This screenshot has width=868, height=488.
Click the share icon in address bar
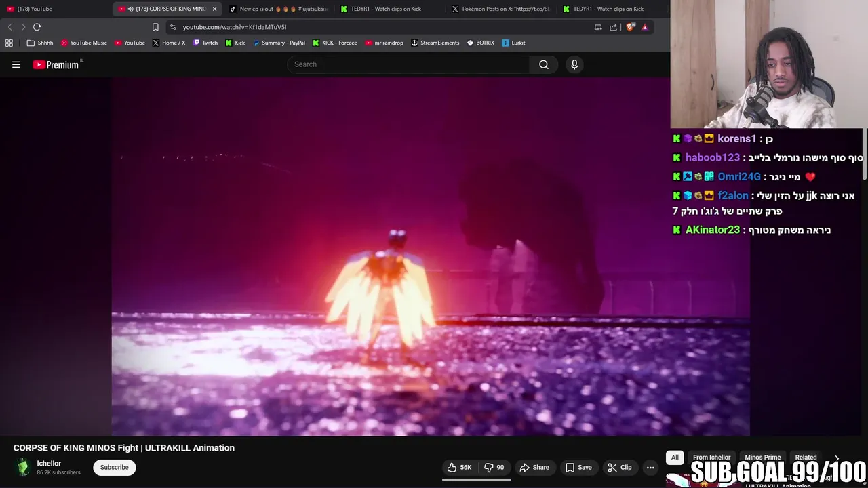[614, 27]
